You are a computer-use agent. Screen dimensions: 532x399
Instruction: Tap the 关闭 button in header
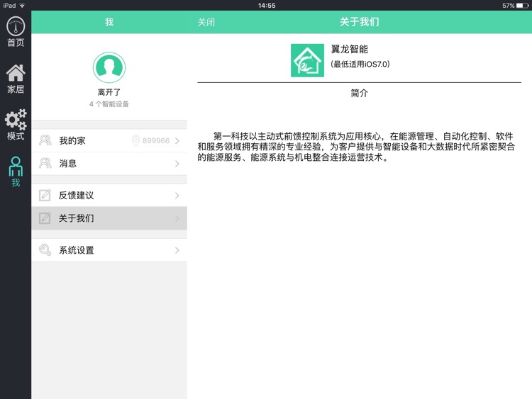(206, 23)
